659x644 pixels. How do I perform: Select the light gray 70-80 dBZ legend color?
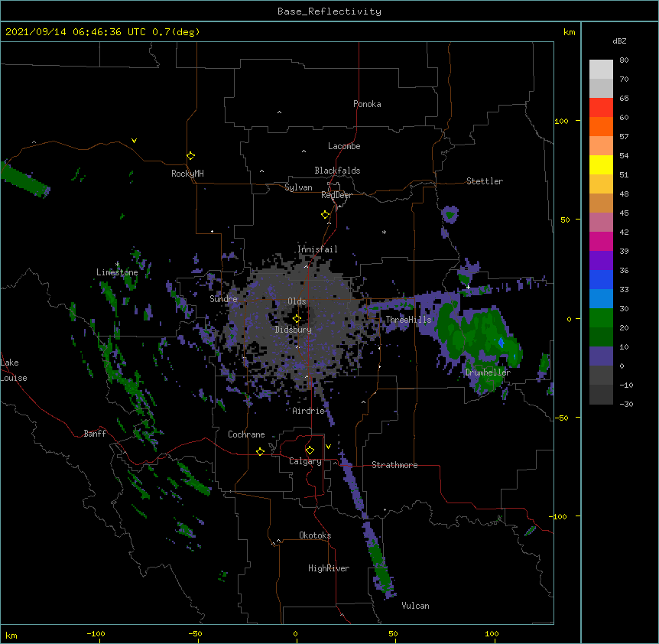coord(601,70)
